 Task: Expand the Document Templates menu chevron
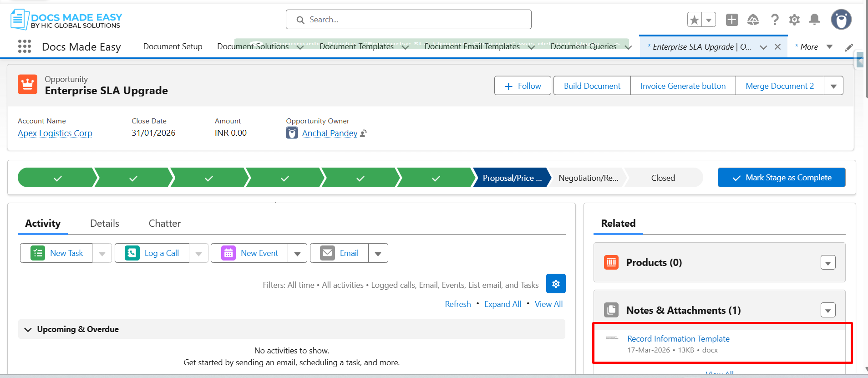pos(405,47)
